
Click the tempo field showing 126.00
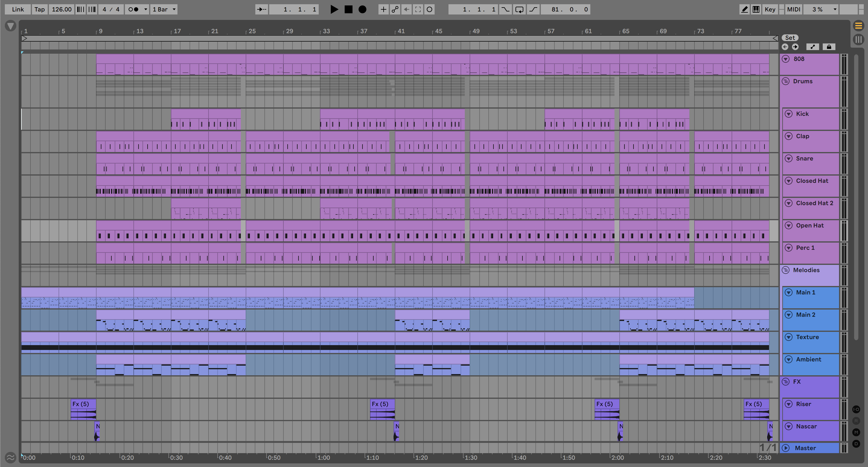(x=61, y=9)
